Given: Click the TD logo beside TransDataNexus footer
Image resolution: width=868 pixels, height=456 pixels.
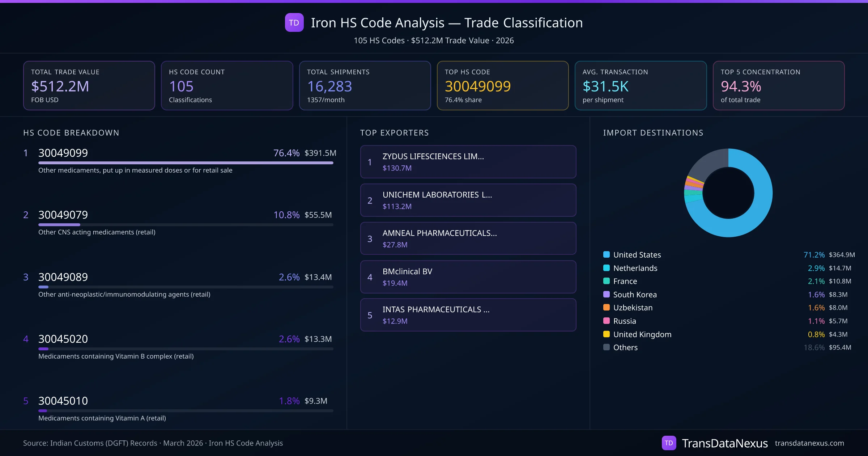Looking at the screenshot, I should (669, 443).
